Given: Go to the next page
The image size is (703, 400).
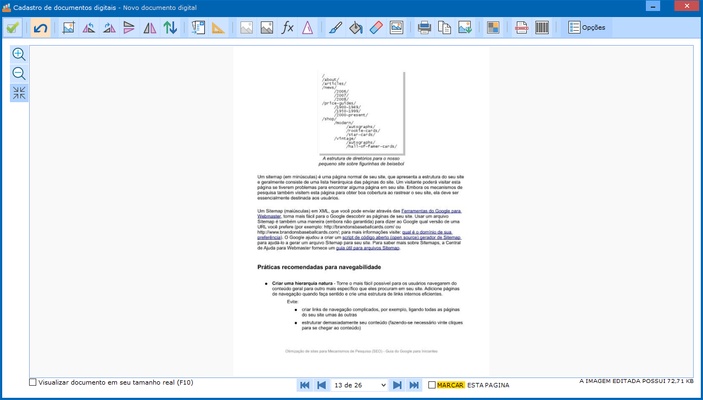Looking at the screenshot, I should (398, 384).
